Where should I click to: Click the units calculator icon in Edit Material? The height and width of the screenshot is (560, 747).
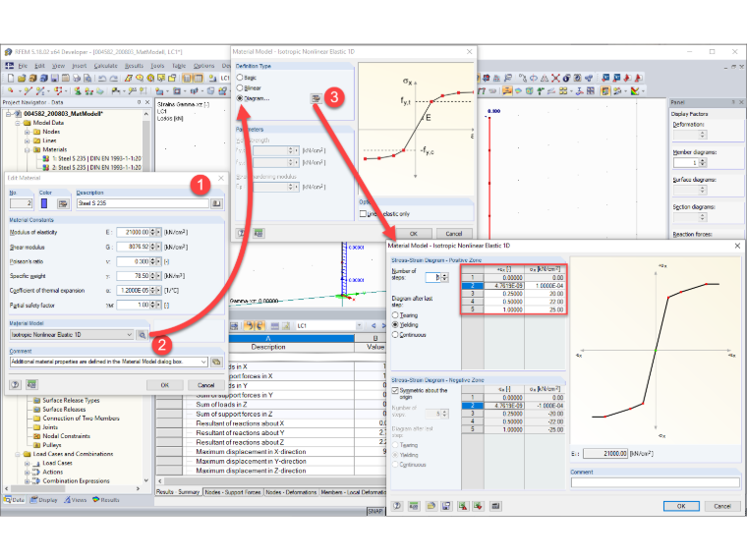31,384
